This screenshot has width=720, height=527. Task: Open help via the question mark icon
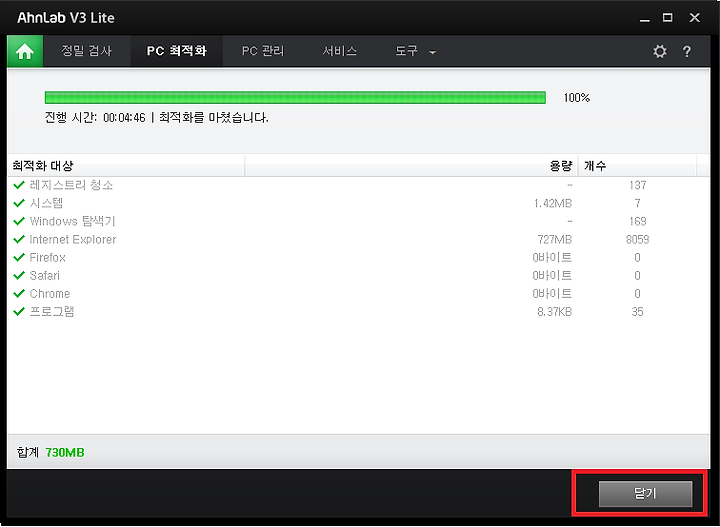687,51
